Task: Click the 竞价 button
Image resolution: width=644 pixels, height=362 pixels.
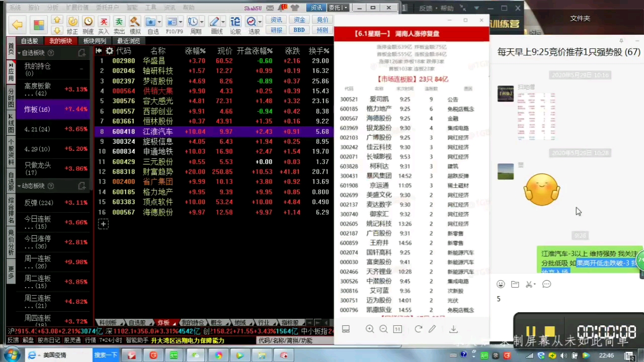Action: coord(323,20)
